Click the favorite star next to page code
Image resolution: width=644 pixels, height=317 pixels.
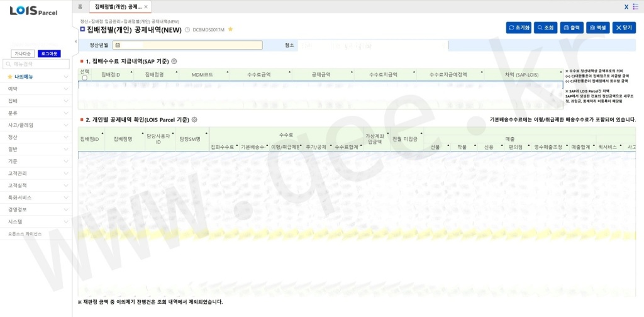[x=231, y=30]
